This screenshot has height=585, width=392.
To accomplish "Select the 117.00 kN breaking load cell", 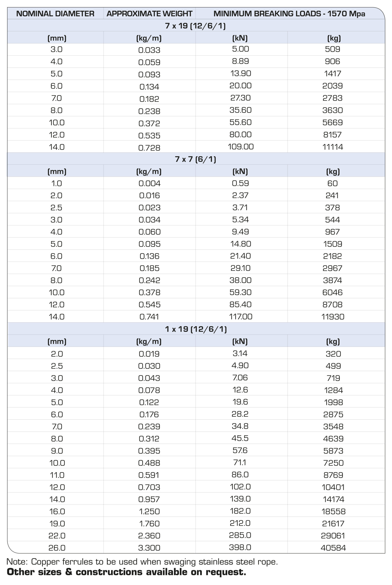I will coord(240,317).
